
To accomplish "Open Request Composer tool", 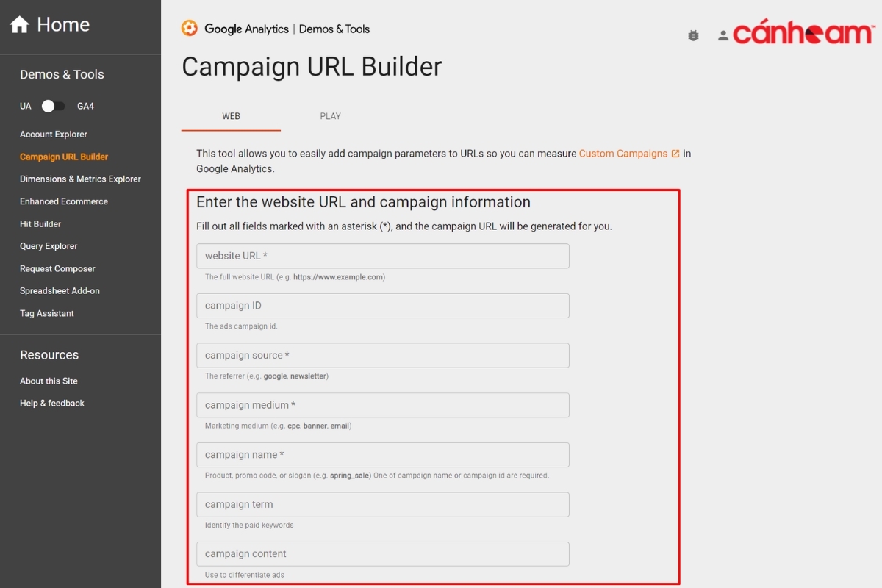I will click(57, 269).
